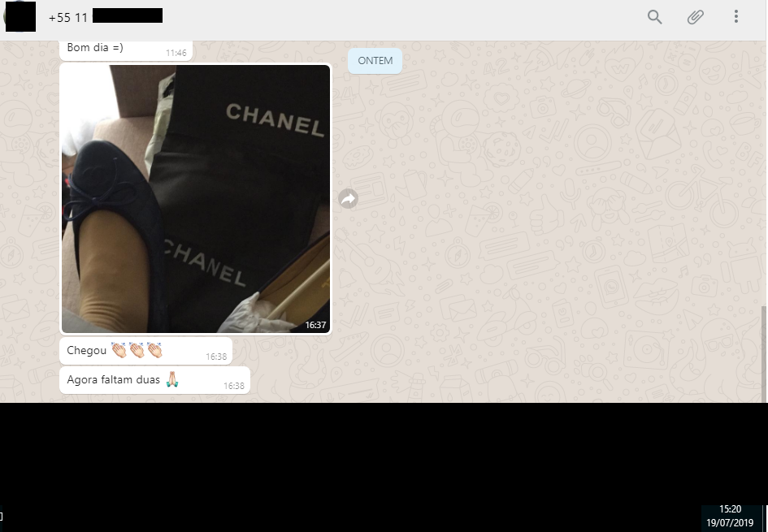The image size is (768, 532).
Task: Click the 16:37 timestamp on the photo
Action: [x=315, y=325]
